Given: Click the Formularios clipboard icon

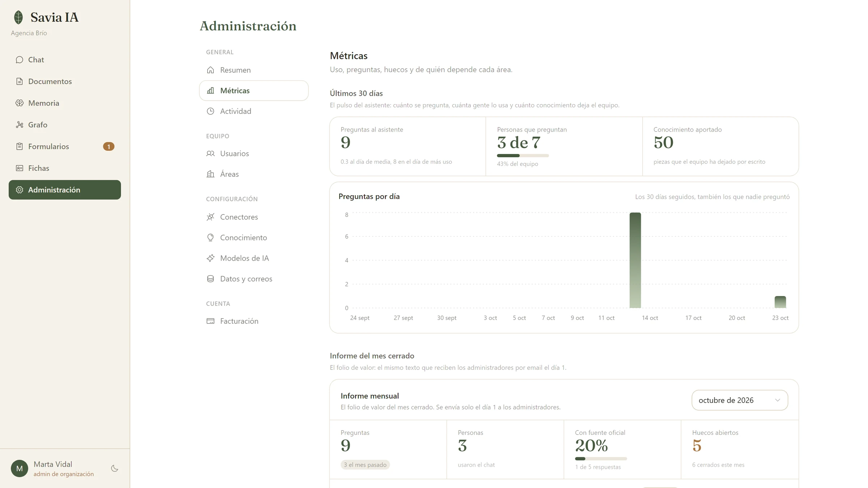Looking at the screenshot, I should [20, 146].
